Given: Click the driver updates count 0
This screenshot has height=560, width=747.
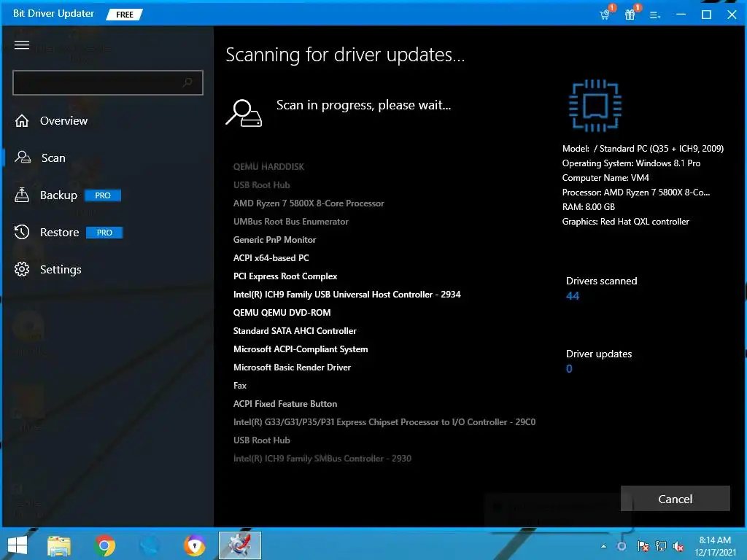Looking at the screenshot, I should click(x=569, y=368).
